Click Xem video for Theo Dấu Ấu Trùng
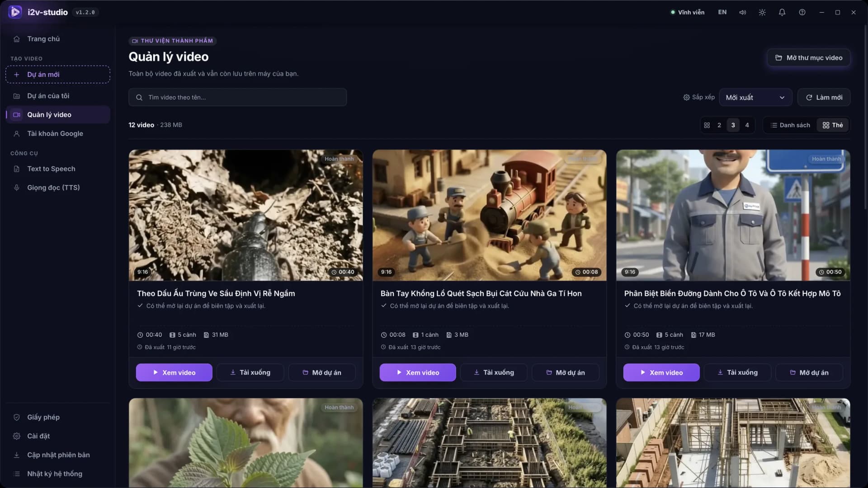Screen dimensions: 868x488 pyautogui.click(x=174, y=373)
